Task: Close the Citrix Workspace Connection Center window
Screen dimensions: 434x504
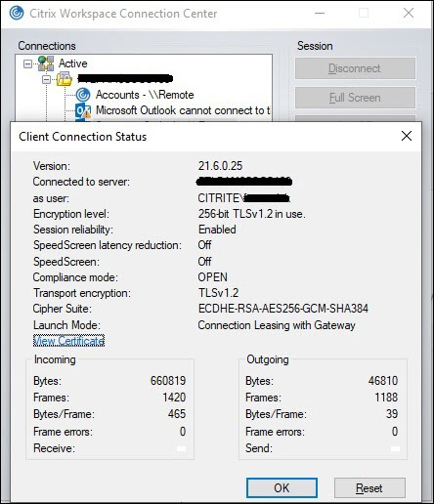Action: click(409, 13)
